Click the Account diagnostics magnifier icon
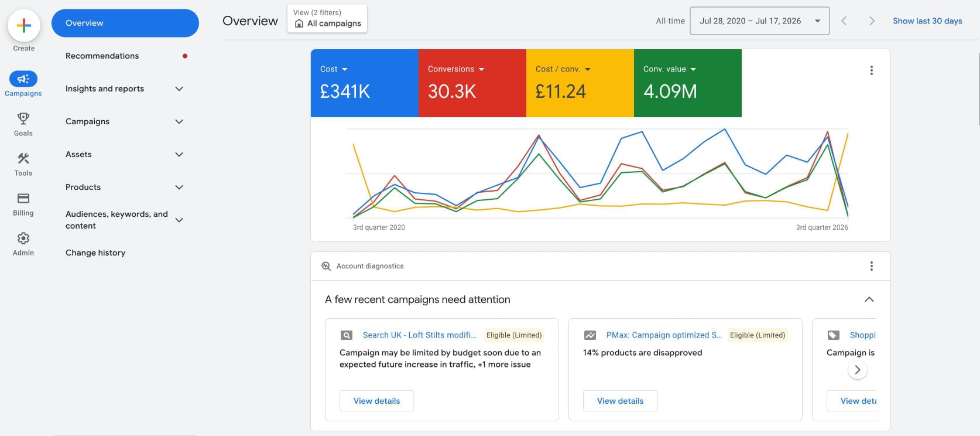 [x=326, y=266]
